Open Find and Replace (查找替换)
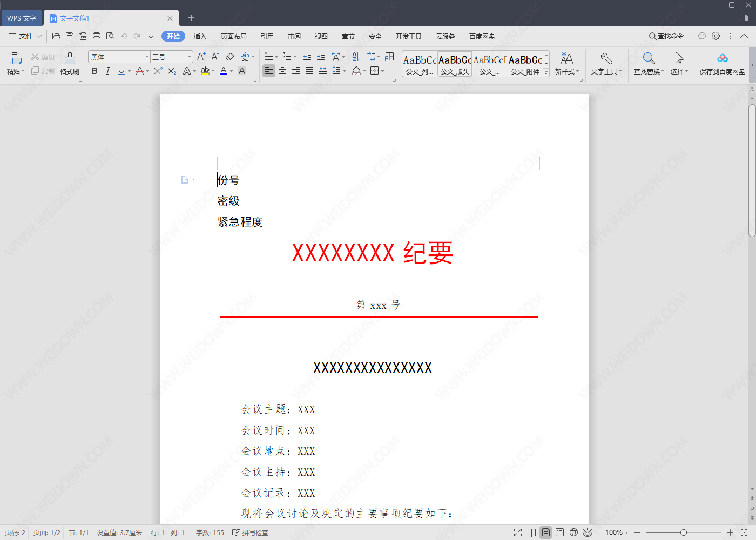Viewport: 756px width, 540px height. click(x=649, y=63)
